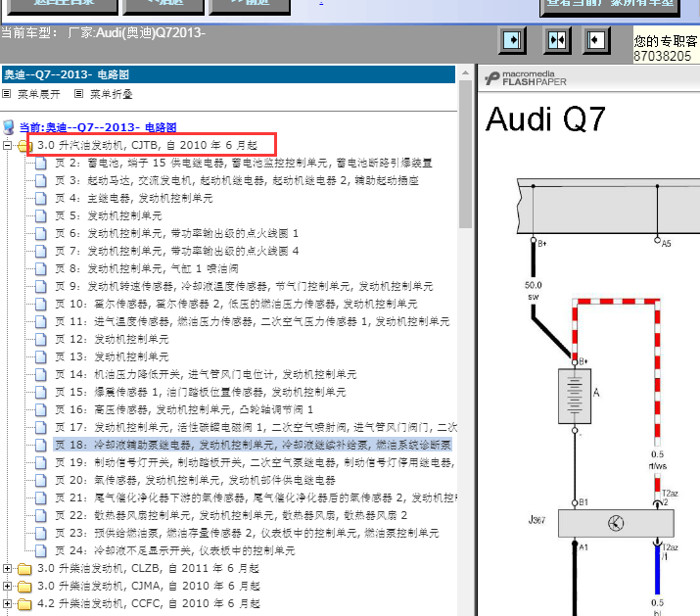The height and width of the screenshot is (616, 700).
Task: Click the tree panel scrollbar up arrow
Action: coord(465,72)
